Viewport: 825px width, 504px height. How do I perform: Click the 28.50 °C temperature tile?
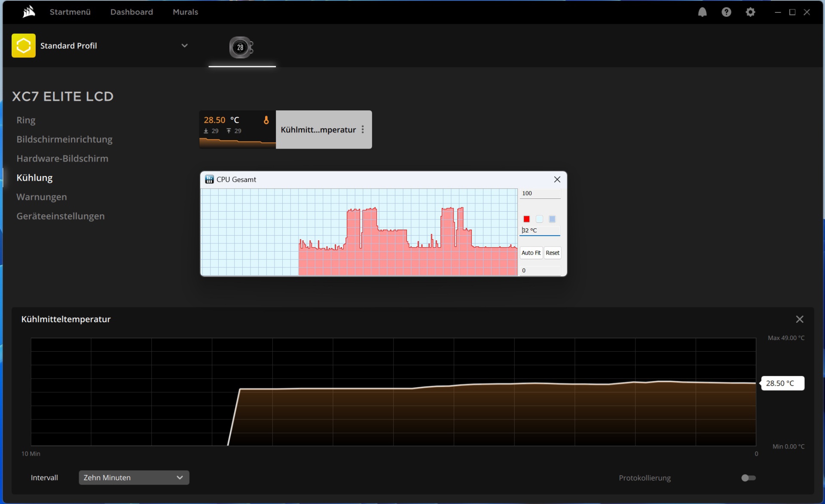pos(237,130)
